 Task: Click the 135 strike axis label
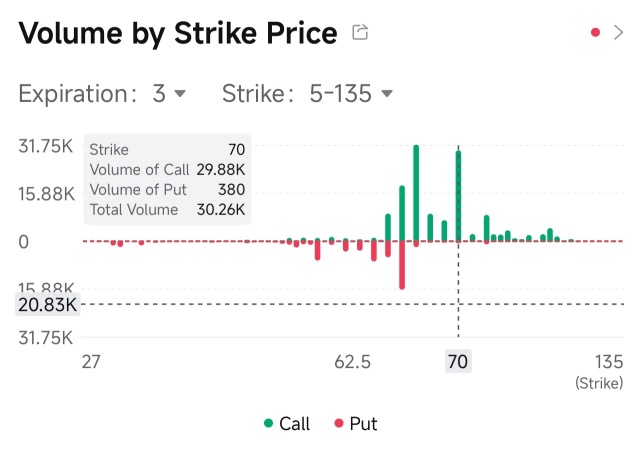click(609, 362)
